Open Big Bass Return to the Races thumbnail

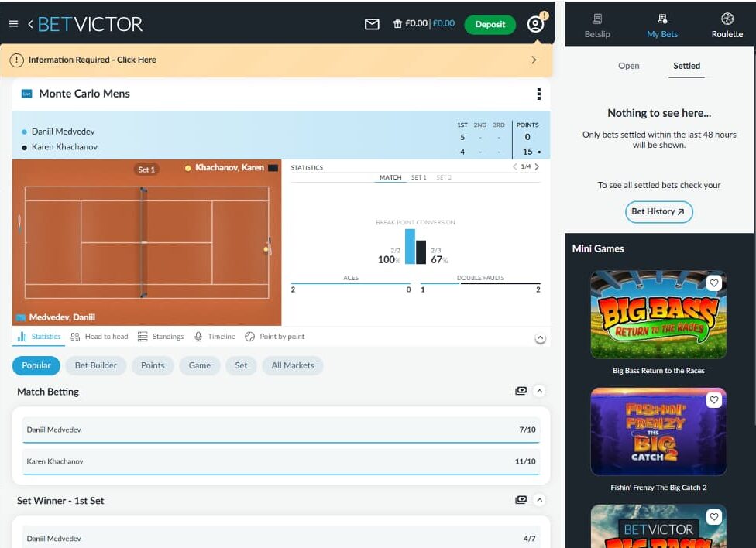pyautogui.click(x=658, y=314)
